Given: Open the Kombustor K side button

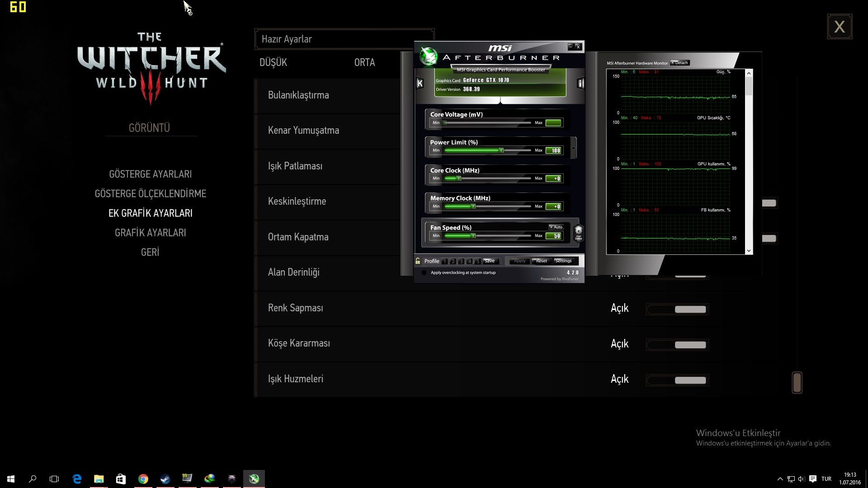Looking at the screenshot, I should coord(420,83).
